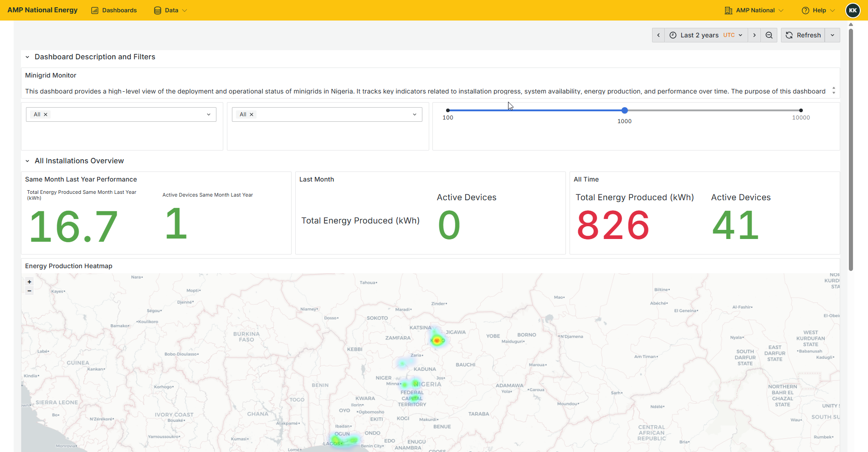Click the 826 total energy value

613,225
